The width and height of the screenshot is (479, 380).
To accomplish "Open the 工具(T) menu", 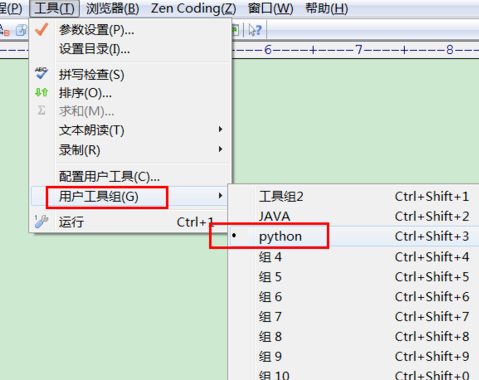I will coord(54,8).
